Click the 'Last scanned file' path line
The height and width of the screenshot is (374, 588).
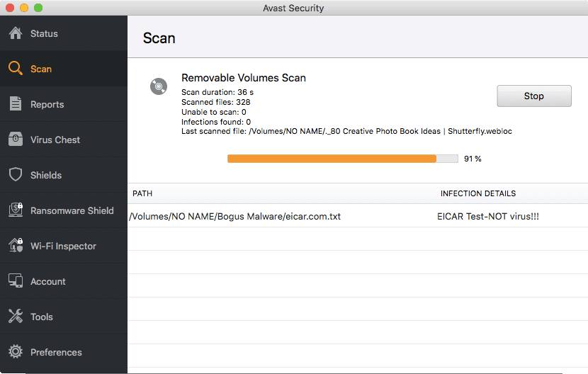coord(346,131)
